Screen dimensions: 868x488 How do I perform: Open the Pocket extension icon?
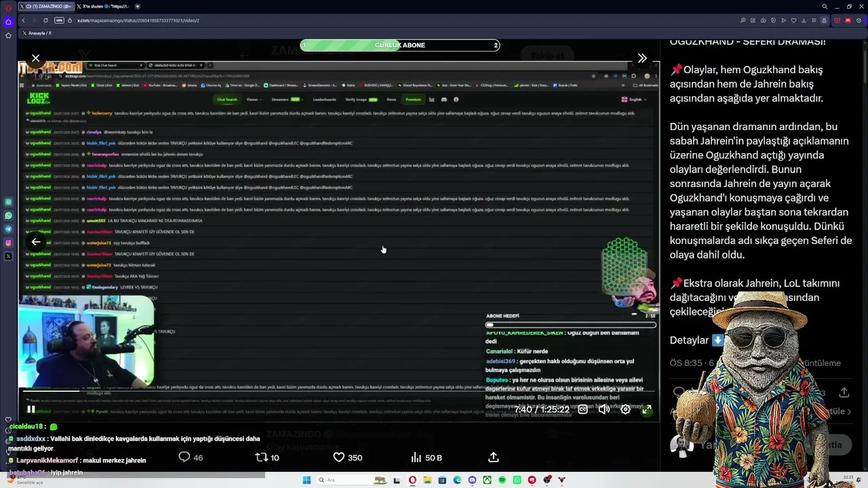[x=837, y=20]
